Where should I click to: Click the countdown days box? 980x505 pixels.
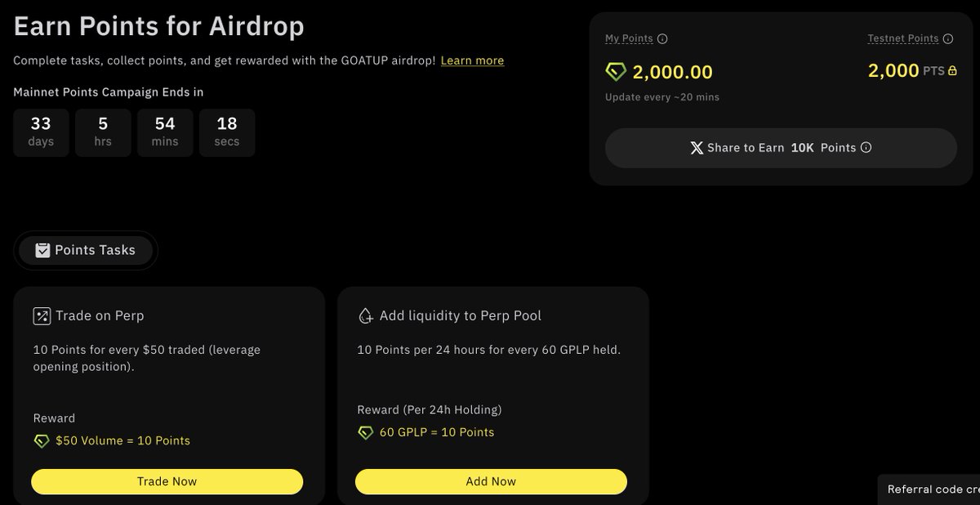coord(41,132)
